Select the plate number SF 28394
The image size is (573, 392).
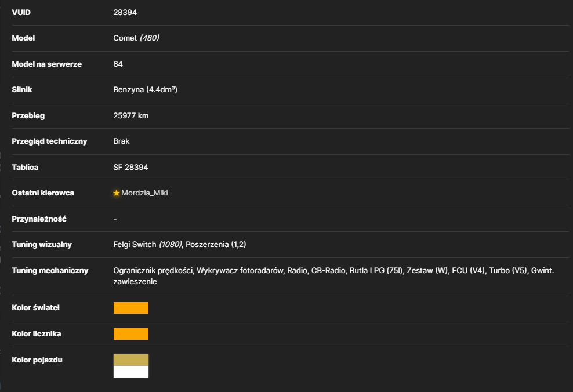[131, 168]
